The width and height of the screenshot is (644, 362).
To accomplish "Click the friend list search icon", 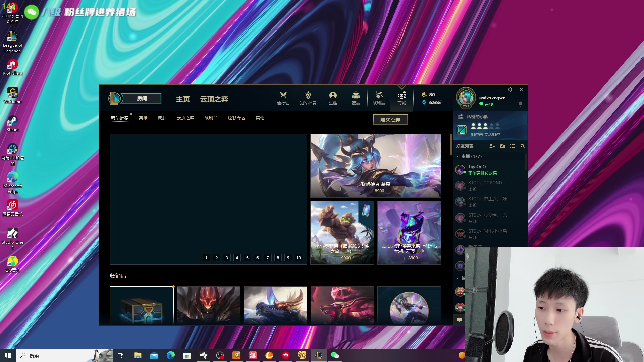I will point(522,146).
